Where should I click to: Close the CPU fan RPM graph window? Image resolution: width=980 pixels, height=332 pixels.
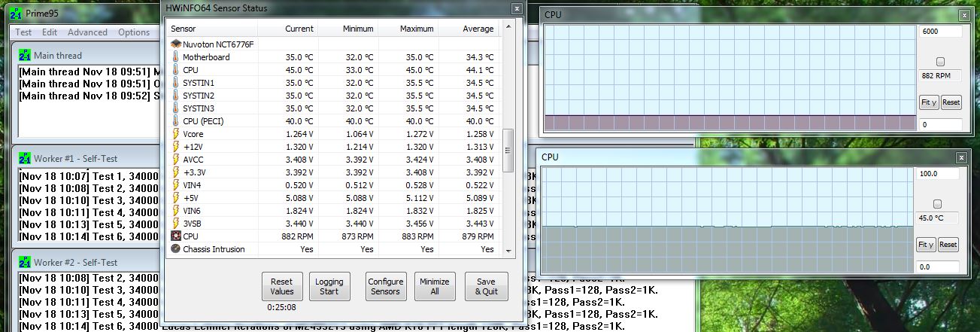pos(963,15)
